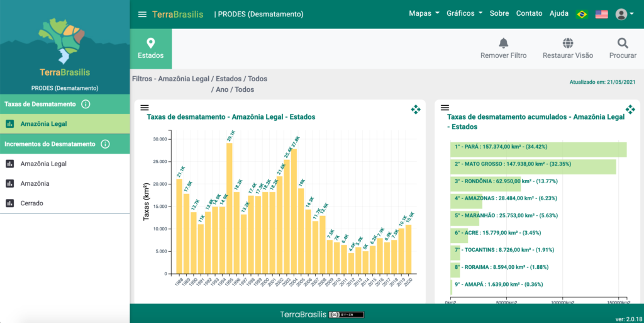
Task: Select Amazônia in the sidebar
Action: pyautogui.click(x=65, y=183)
